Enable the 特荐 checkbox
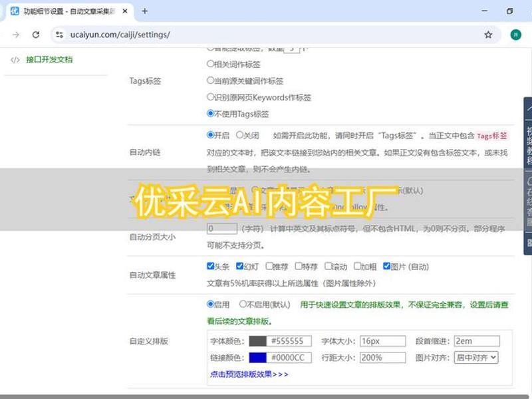The height and width of the screenshot is (399, 532). 299,266
